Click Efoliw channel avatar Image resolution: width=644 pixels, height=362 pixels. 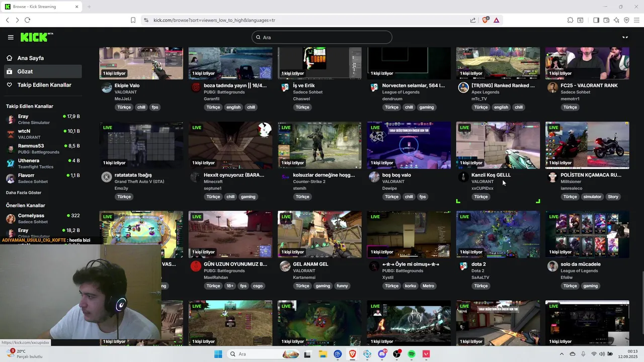pyautogui.click(x=552, y=266)
